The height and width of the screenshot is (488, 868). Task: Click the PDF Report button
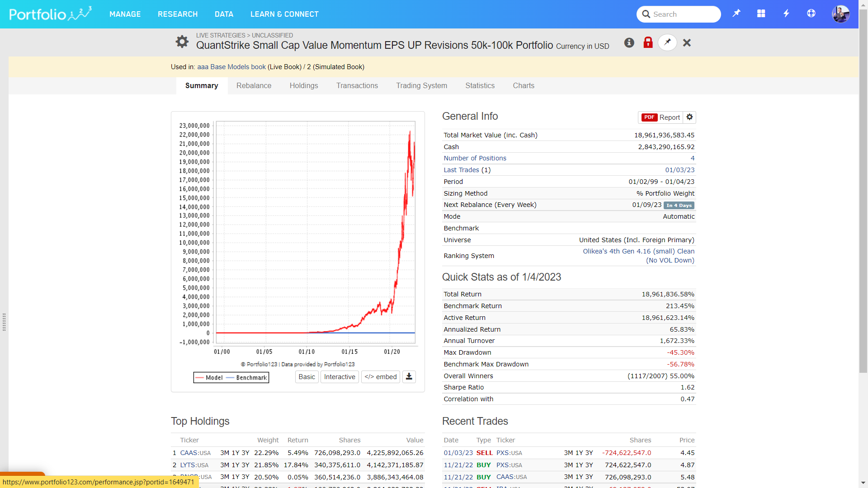tap(660, 117)
